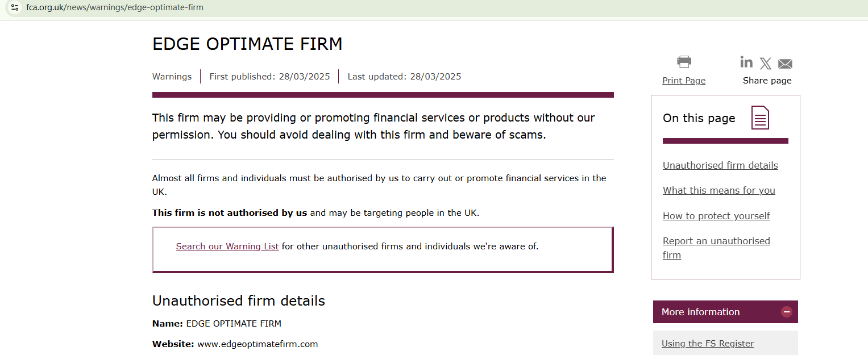Share page via LinkedIn icon
The image size is (868, 355).
(746, 62)
